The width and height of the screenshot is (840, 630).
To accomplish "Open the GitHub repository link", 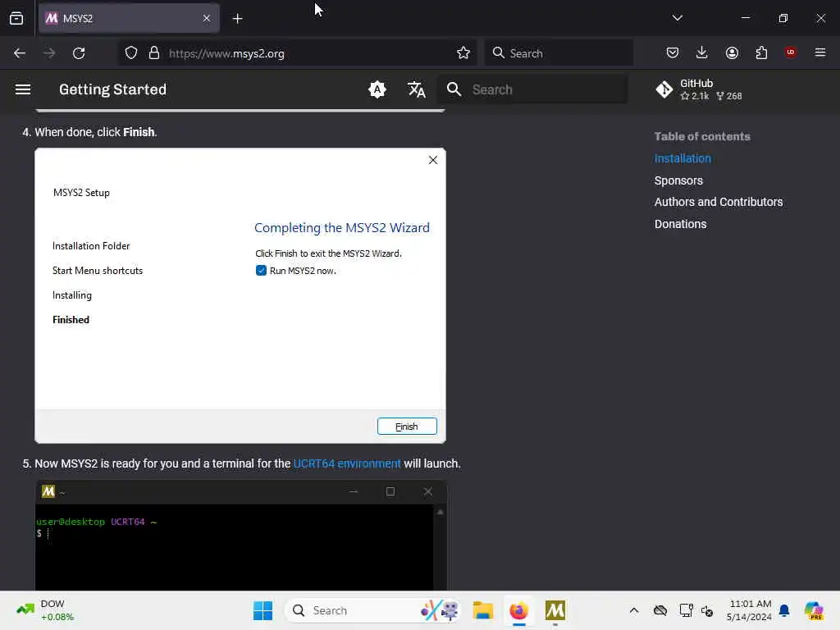I will point(699,89).
